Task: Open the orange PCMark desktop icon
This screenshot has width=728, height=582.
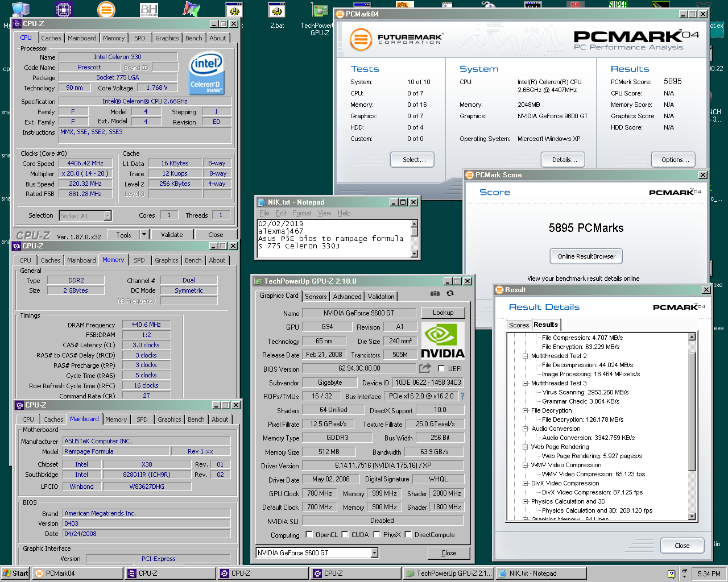Action: coord(106,10)
